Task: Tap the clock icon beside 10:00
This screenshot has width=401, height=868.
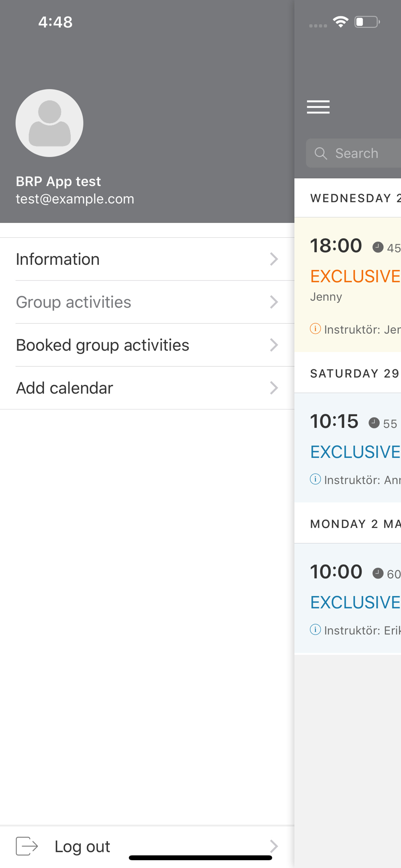Action: (x=378, y=573)
